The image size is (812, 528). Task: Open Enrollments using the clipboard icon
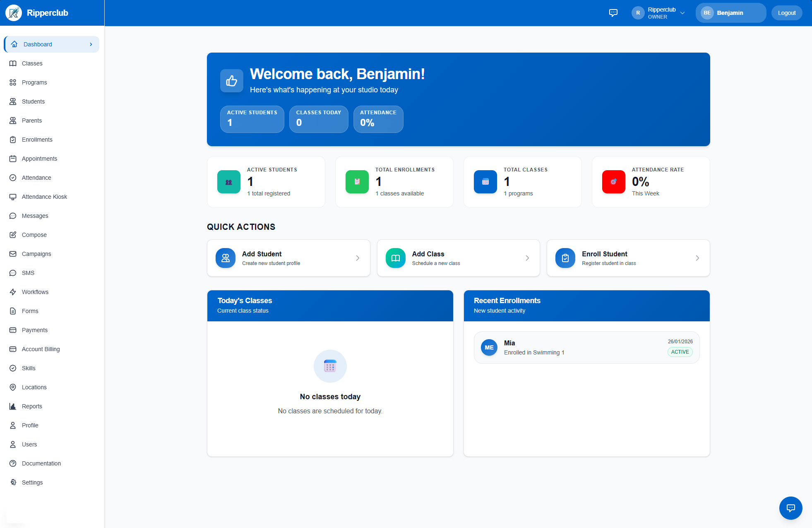[13, 139]
